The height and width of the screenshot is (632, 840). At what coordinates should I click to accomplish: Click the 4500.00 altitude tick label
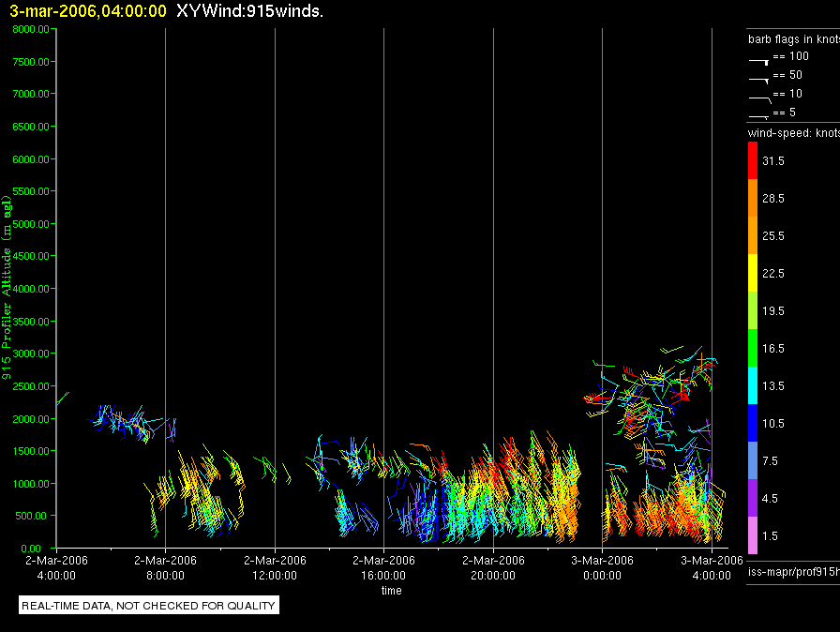(31, 256)
